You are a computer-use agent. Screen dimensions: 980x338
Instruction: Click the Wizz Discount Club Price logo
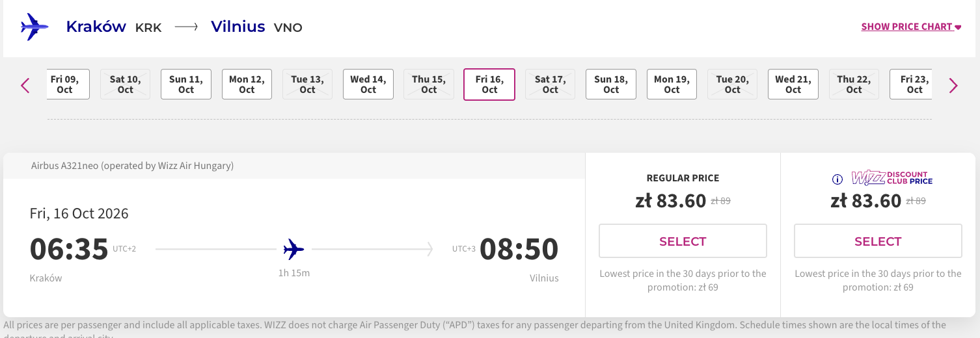pos(892,177)
